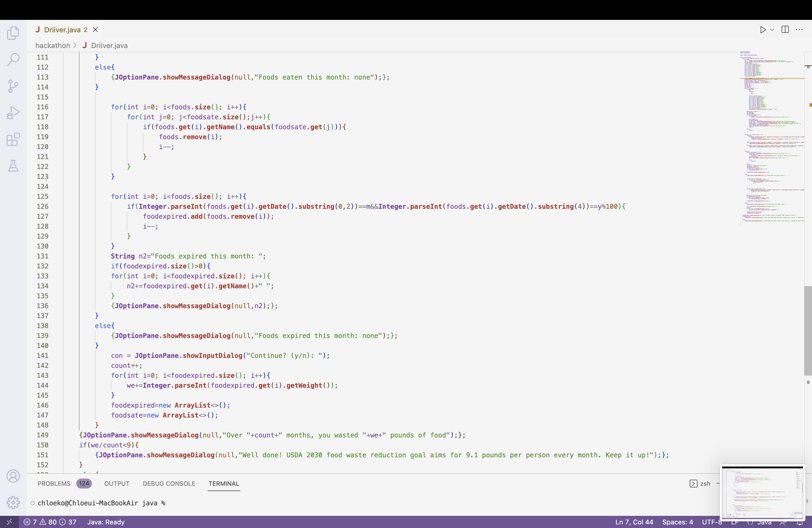
Task: Switch to the DEBUG CONSOLE tab
Action: point(169,484)
